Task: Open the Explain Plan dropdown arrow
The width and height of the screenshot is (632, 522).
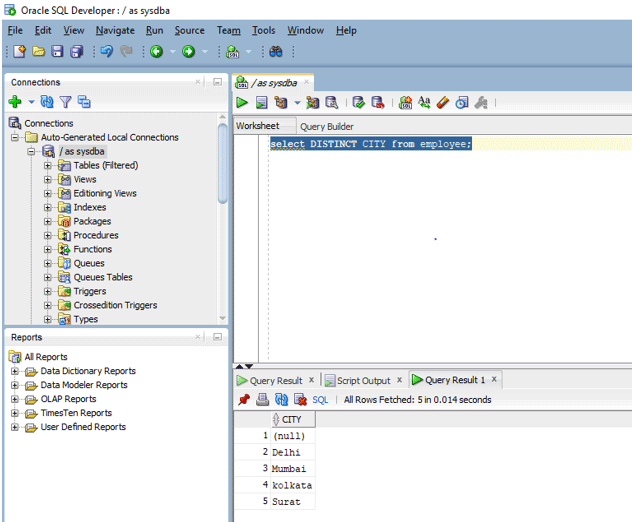Action: pyautogui.click(x=297, y=103)
